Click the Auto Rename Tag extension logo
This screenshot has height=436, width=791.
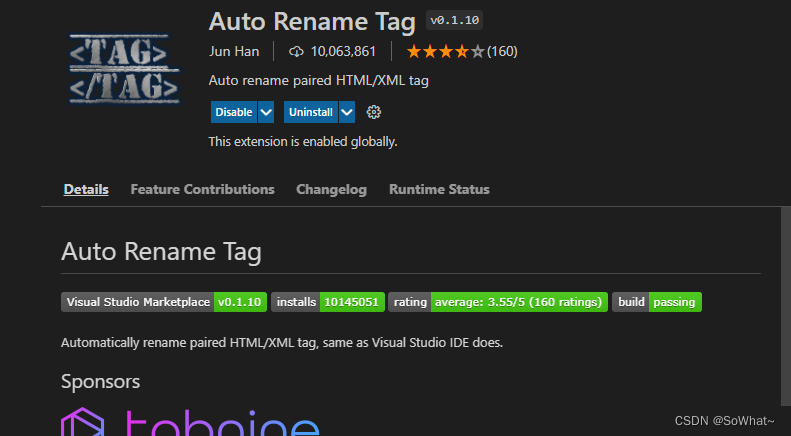[123, 67]
